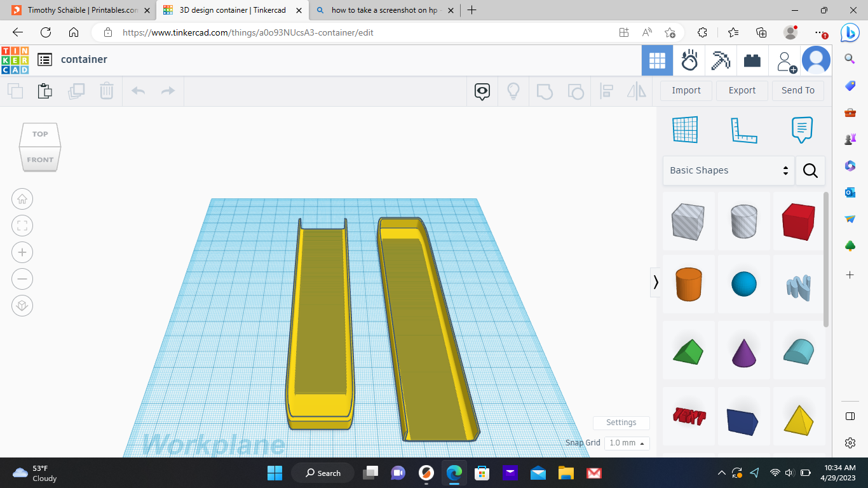Pick the red Box shape

point(799,221)
